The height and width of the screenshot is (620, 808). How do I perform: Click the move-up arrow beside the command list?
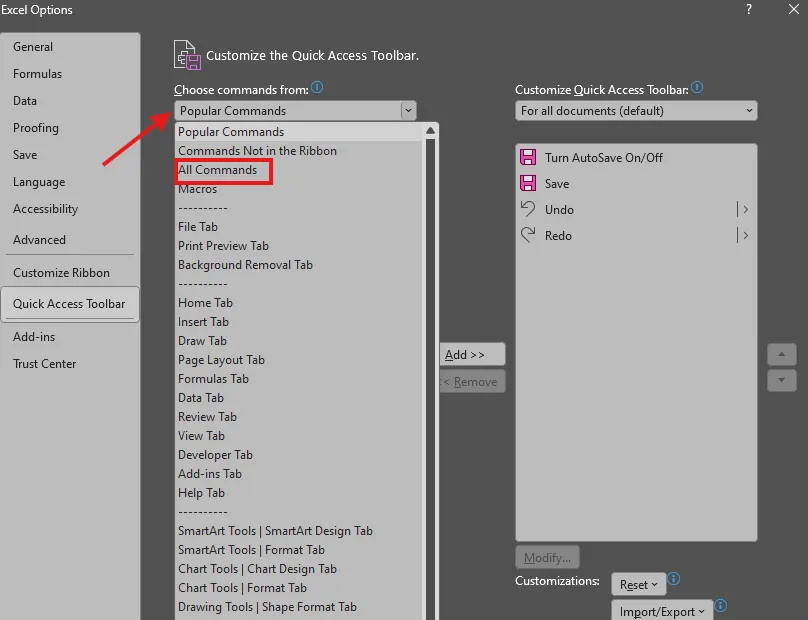(782, 354)
